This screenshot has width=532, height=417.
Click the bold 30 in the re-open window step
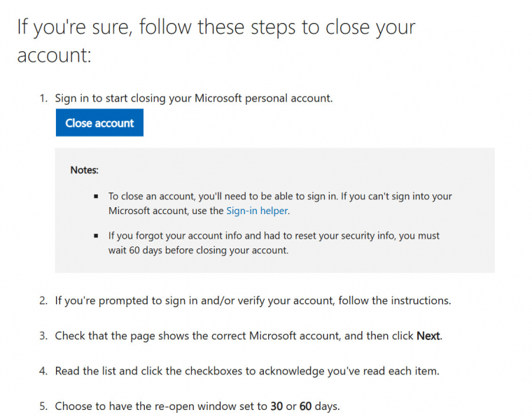point(276,406)
